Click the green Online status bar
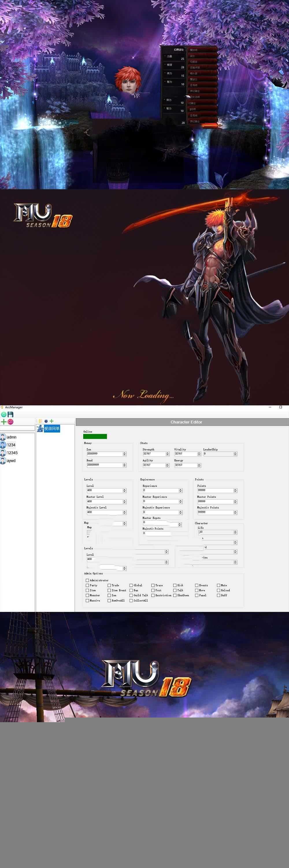Viewport: 289px width, 868px height. [x=95, y=436]
